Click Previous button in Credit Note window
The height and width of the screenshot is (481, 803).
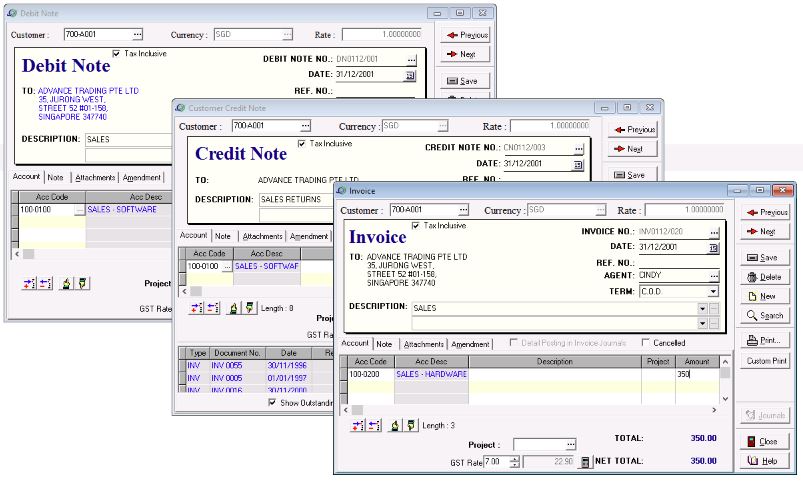click(633, 130)
